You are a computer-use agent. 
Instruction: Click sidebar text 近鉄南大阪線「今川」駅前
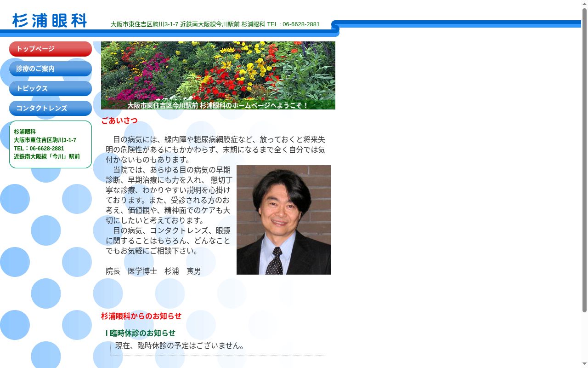[47, 157]
